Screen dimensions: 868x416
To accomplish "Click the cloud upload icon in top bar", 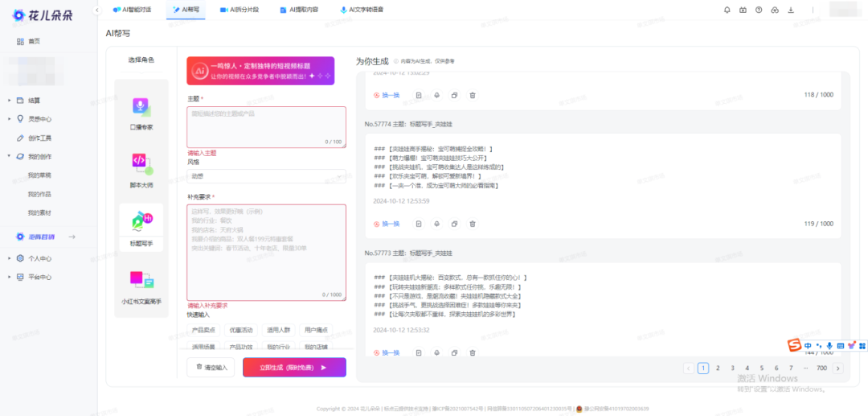I will point(775,10).
